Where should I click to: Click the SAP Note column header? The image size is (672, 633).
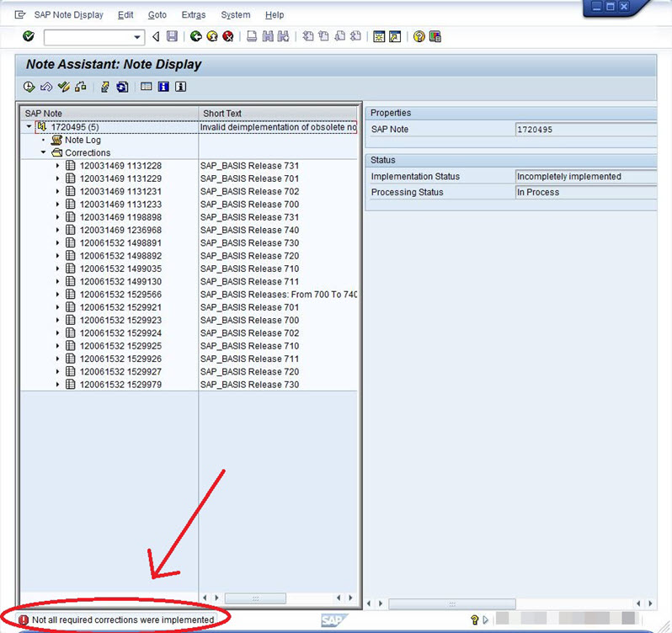109,114
